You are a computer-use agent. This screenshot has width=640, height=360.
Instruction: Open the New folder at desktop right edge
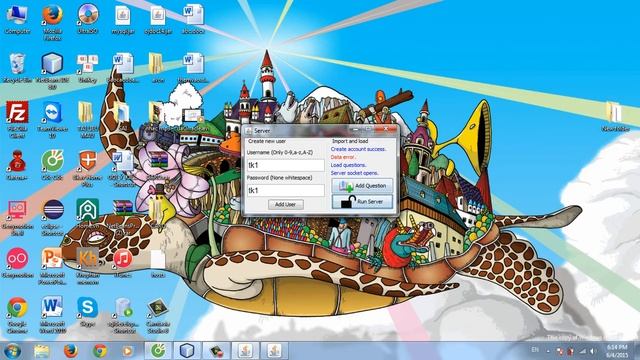click(615, 117)
